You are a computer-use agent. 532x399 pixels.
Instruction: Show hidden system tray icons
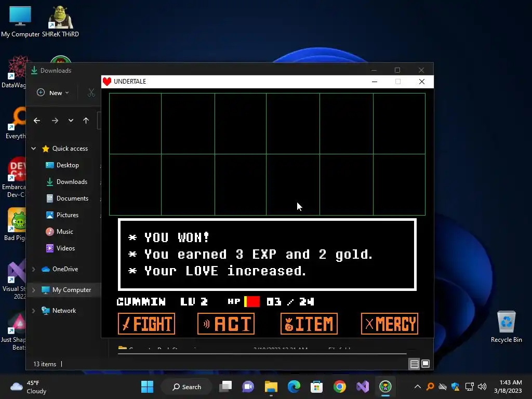(418, 387)
